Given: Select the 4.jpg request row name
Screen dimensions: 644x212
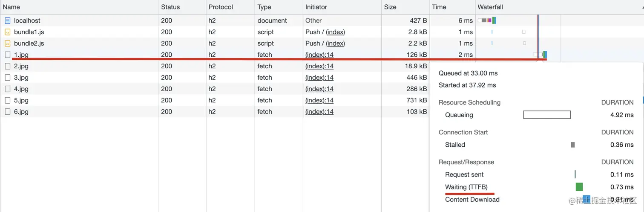Looking at the screenshot, I should click(21, 89).
